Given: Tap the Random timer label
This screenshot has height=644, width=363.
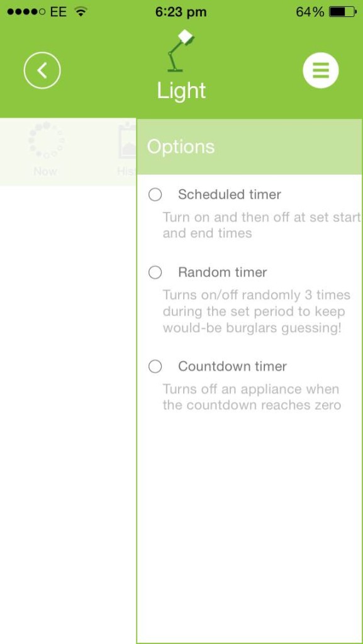Looking at the screenshot, I should (223, 272).
